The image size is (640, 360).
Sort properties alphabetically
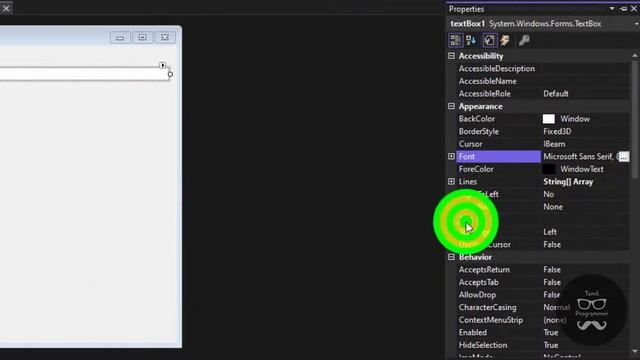[x=471, y=40]
